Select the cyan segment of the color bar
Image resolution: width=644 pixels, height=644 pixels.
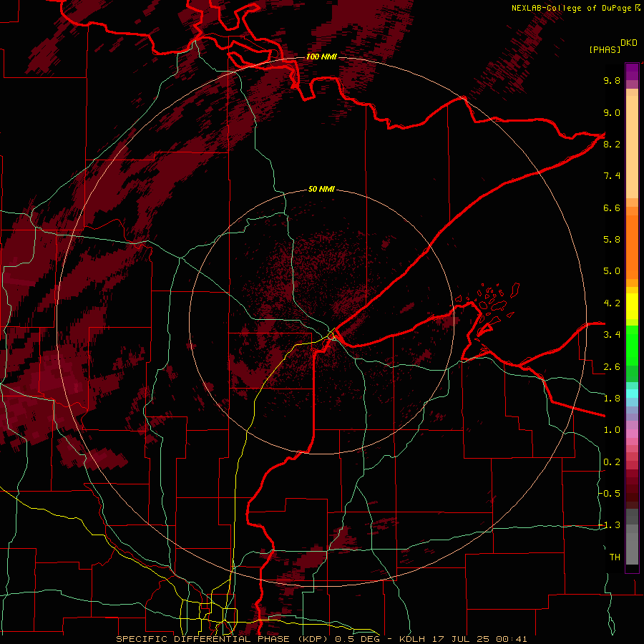(632, 394)
